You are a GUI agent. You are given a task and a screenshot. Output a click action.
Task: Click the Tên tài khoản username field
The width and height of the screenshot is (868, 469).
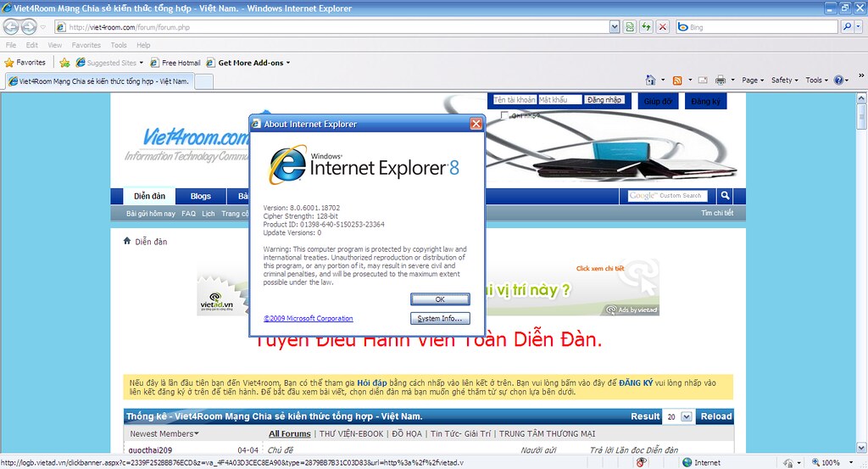coord(515,100)
